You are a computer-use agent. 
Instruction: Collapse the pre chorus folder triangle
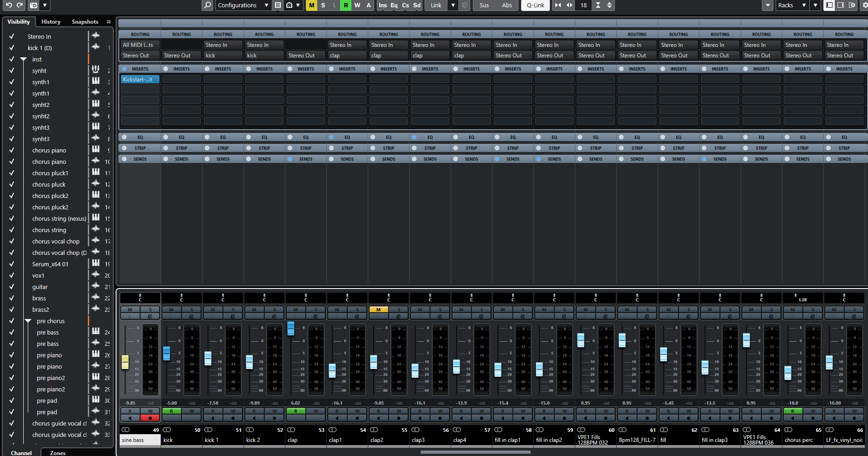click(x=28, y=321)
